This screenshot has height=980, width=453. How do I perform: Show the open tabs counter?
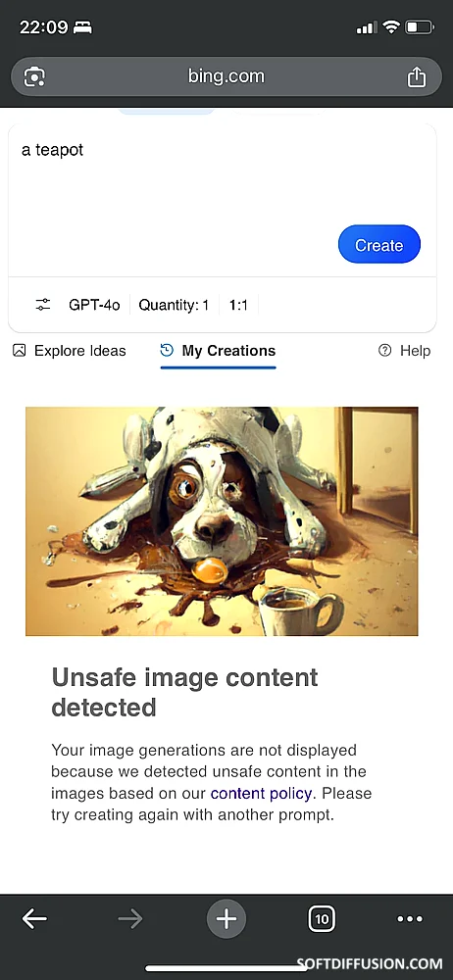(x=322, y=919)
